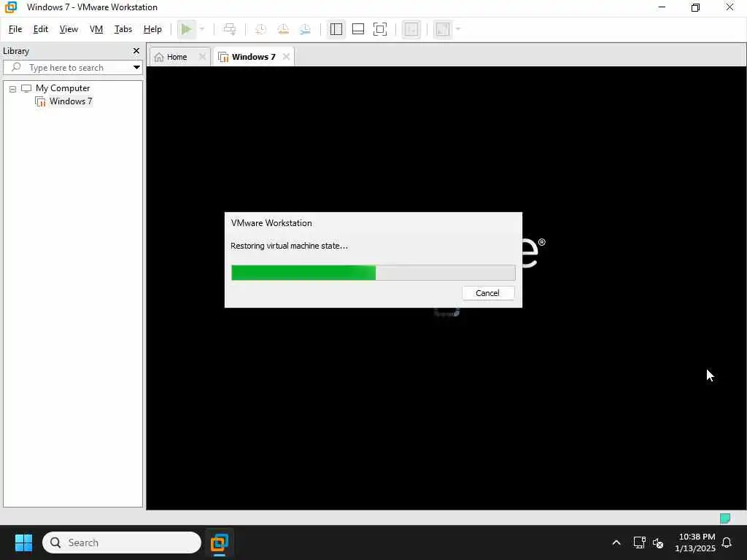Image resolution: width=747 pixels, height=560 pixels.
Task: Restore down the VMware window
Action: (695, 7)
